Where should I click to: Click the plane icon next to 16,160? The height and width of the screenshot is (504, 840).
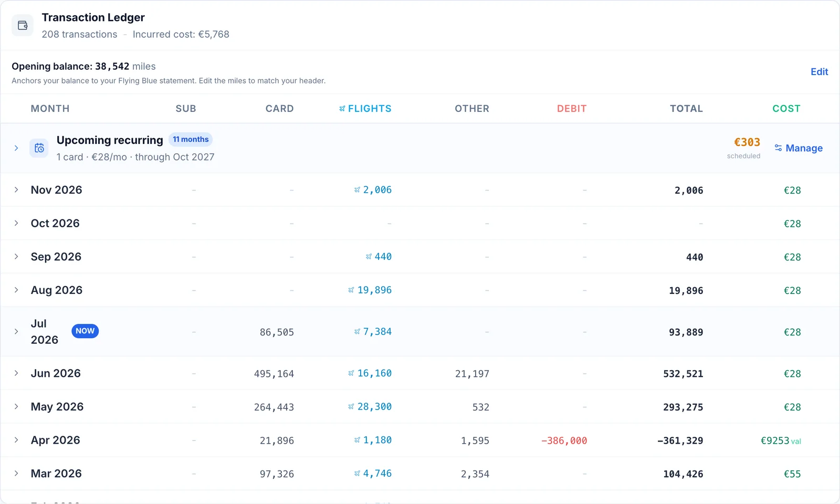click(x=351, y=373)
